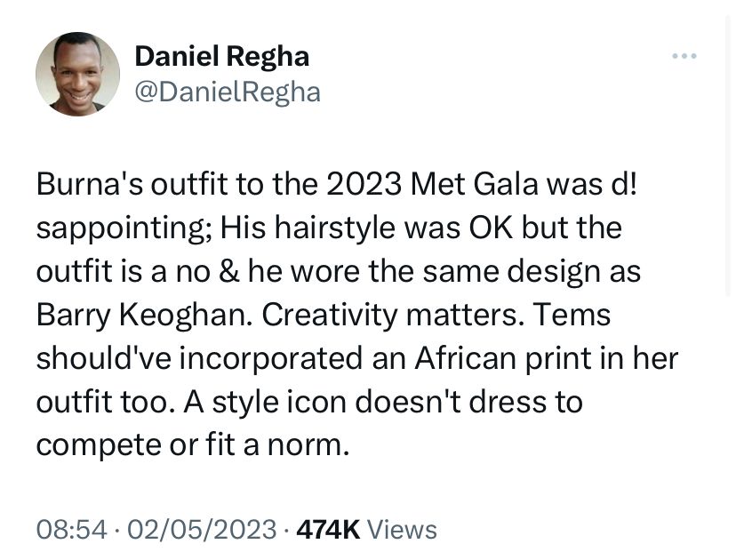Screen dimensions: 736x560
Task: Click the final word norm in the tweet
Action: (x=308, y=445)
